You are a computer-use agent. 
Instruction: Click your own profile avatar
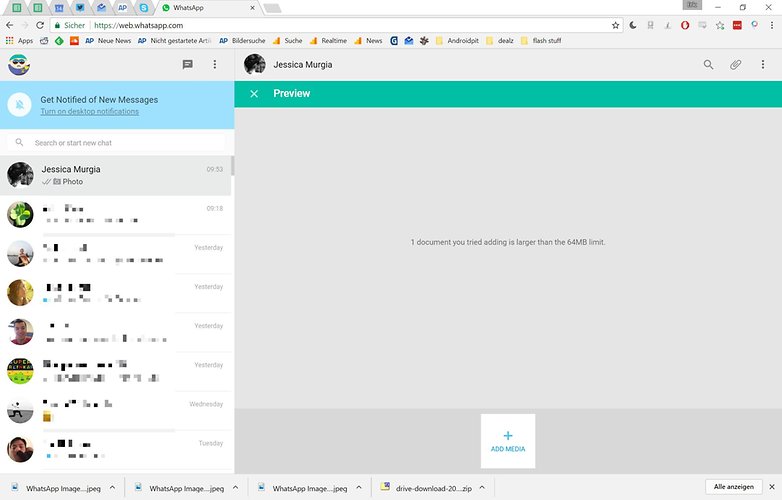click(x=19, y=65)
